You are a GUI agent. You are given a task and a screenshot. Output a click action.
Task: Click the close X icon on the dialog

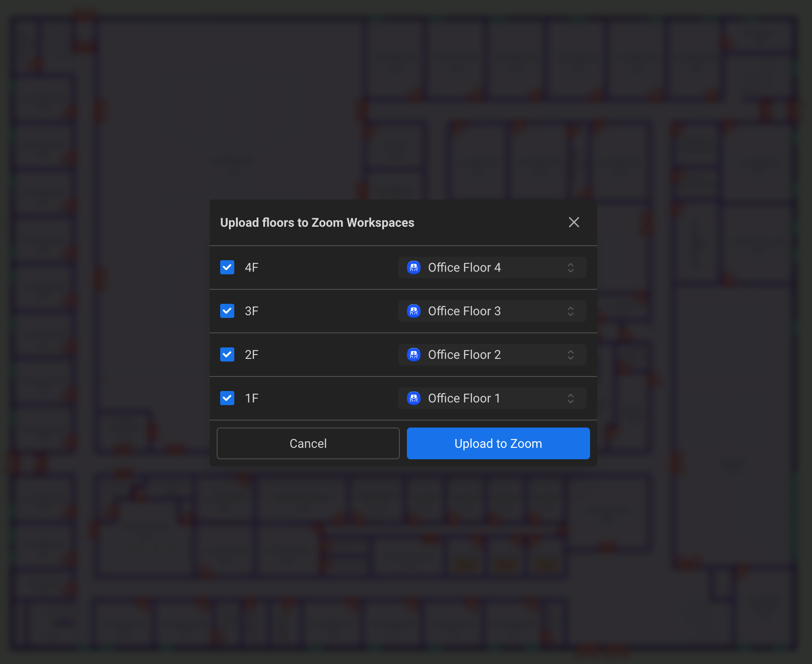pyautogui.click(x=574, y=222)
